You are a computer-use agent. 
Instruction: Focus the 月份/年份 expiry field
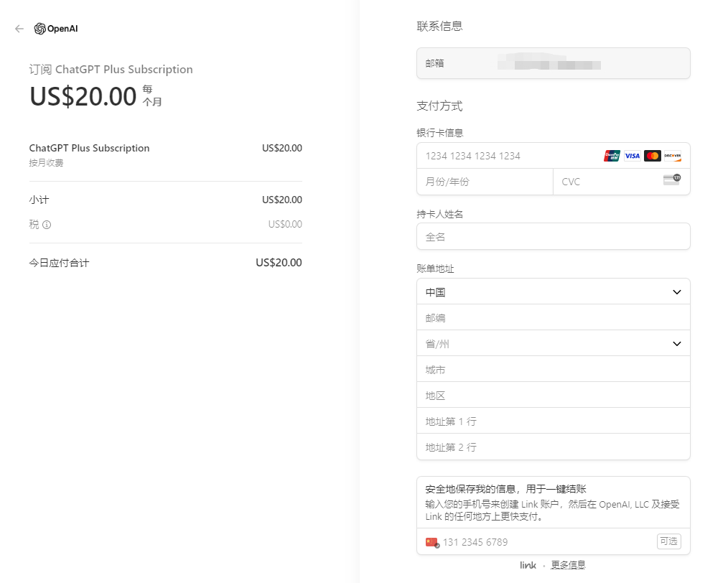pyautogui.click(x=484, y=182)
